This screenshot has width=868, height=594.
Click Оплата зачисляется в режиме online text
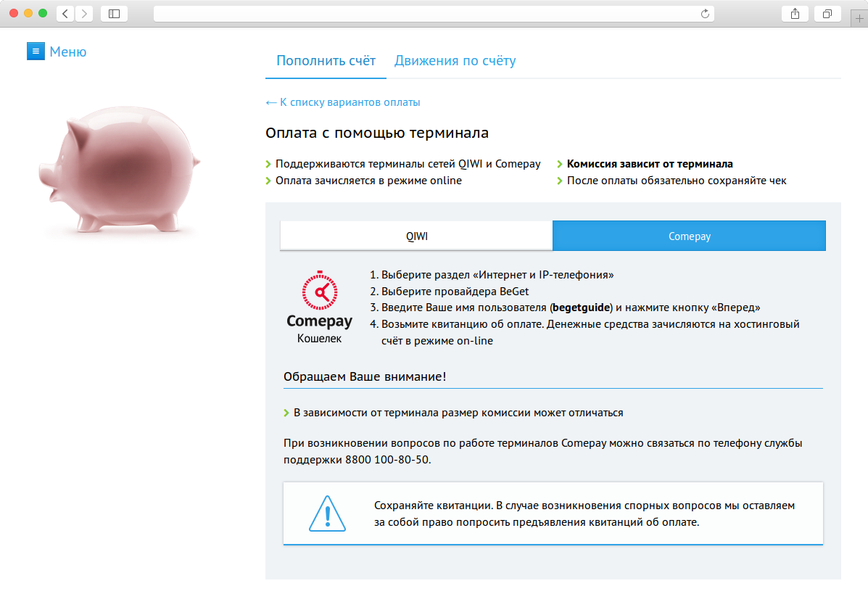[368, 181]
